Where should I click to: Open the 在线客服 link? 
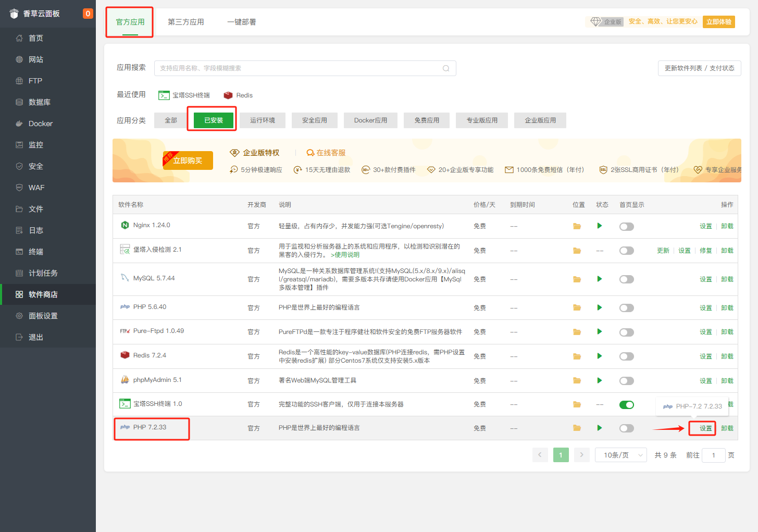(x=326, y=153)
